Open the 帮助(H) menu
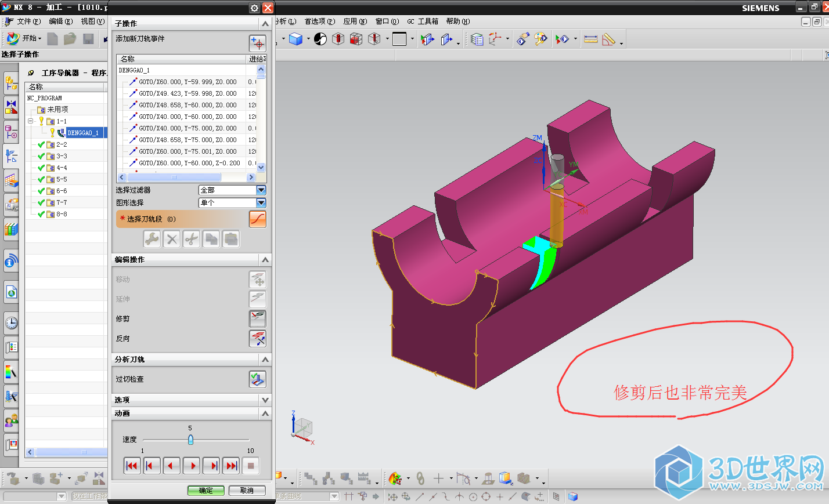829x504 pixels. [x=458, y=21]
